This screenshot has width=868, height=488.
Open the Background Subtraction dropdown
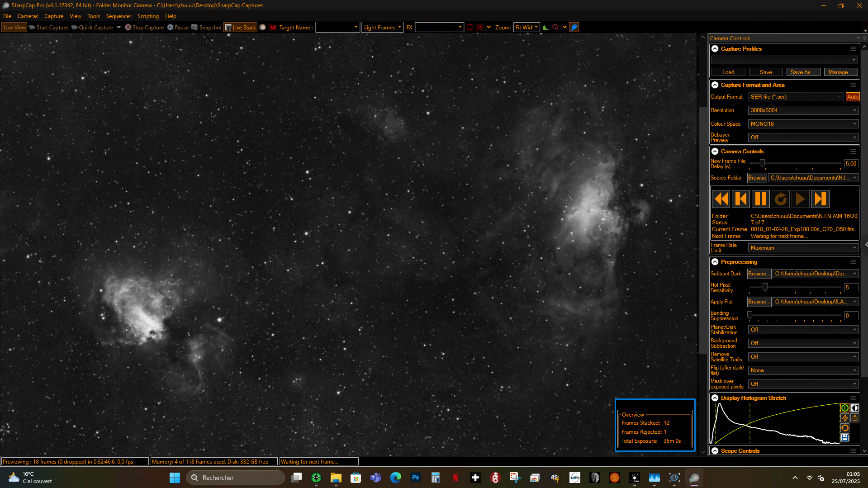coord(803,343)
